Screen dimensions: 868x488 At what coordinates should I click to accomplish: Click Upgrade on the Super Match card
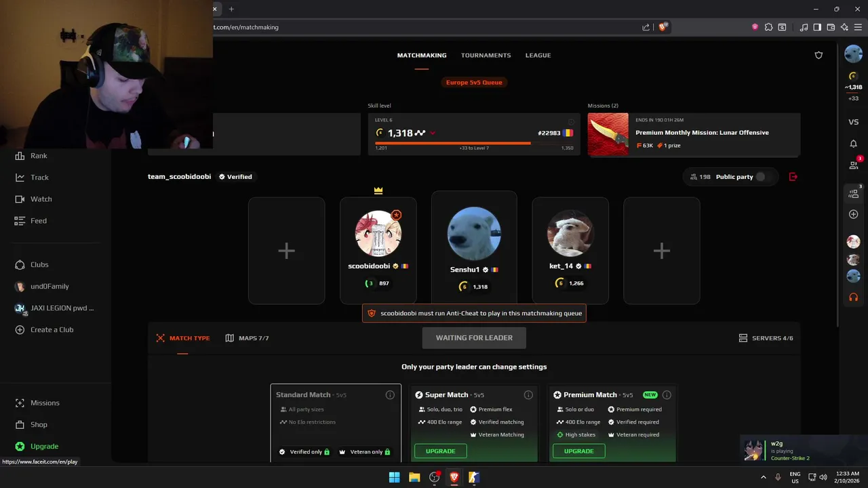click(x=440, y=451)
